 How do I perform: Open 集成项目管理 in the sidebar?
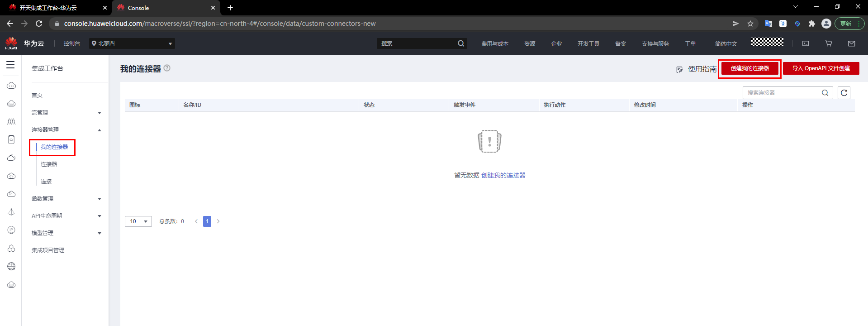(48, 250)
